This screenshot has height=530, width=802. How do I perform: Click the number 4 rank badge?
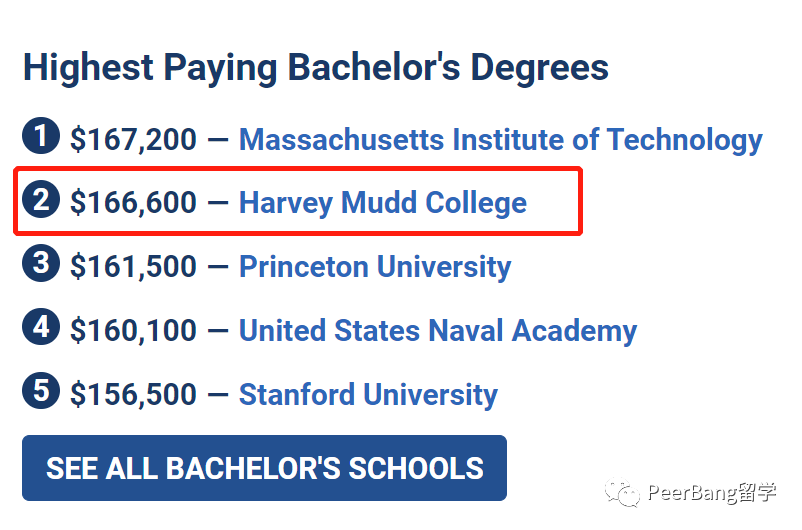(41, 326)
